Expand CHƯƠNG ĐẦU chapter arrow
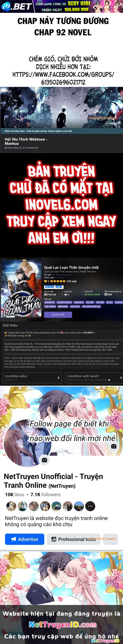The height and width of the screenshot is (644, 123). (58, 378)
